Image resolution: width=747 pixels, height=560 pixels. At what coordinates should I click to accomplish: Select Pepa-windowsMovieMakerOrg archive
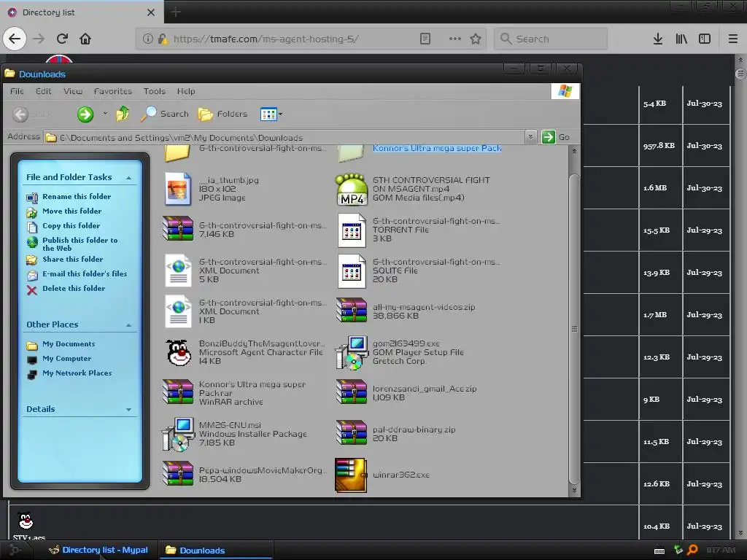(x=178, y=472)
